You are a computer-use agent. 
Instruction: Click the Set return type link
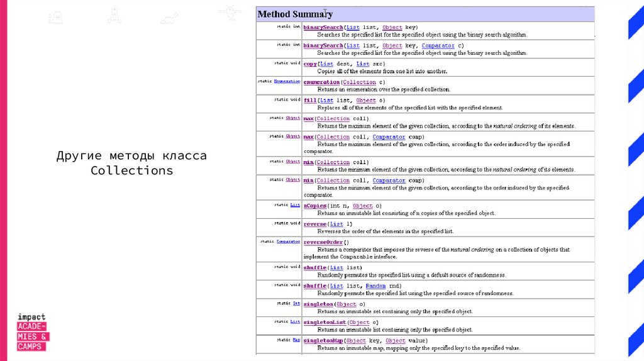pos(297,304)
